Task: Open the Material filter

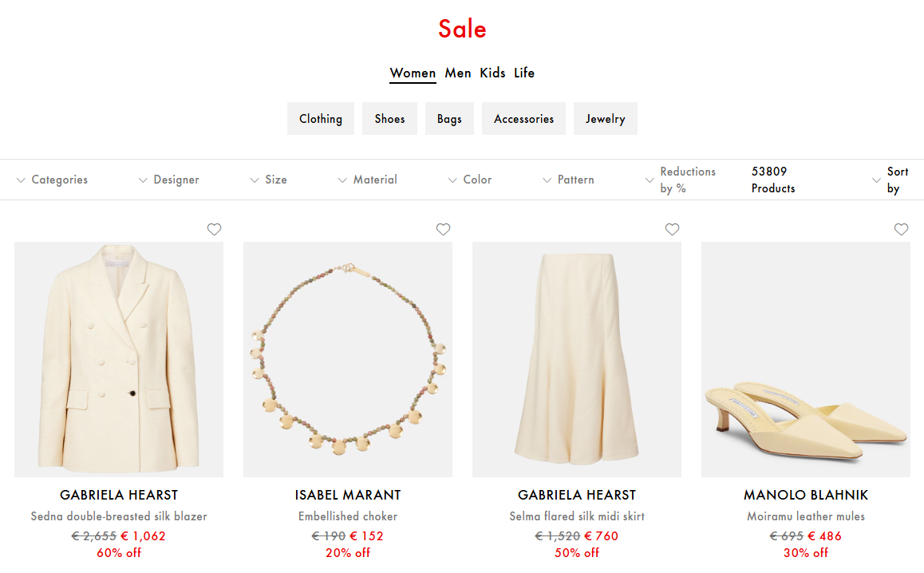Action: coord(367,180)
